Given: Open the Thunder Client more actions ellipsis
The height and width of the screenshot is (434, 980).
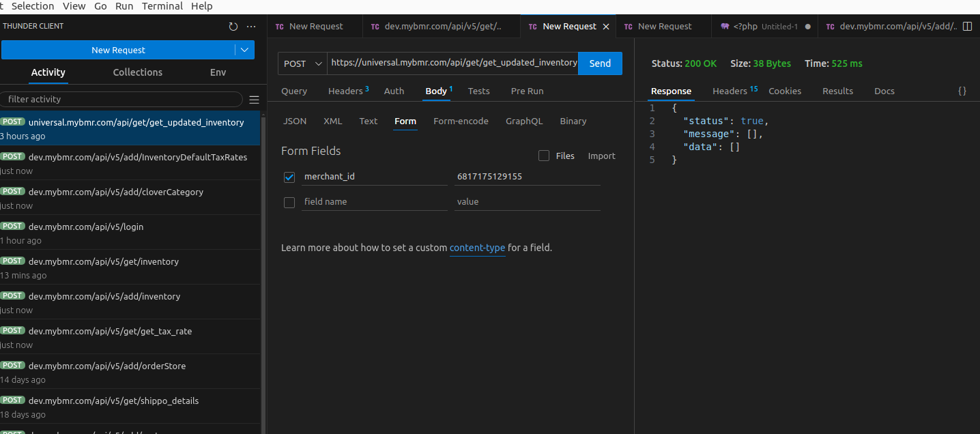Looking at the screenshot, I should [x=251, y=27].
